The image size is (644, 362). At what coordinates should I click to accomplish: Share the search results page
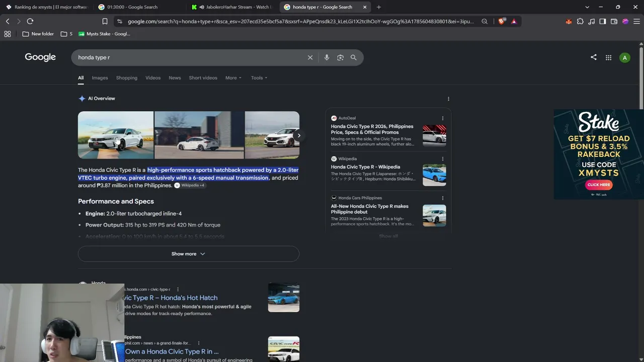594,57
